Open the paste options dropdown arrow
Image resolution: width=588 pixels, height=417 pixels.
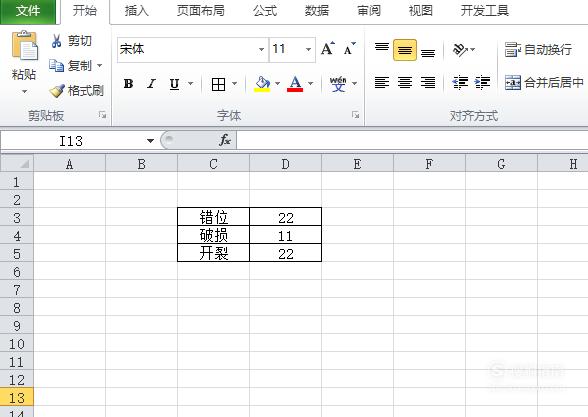point(24,91)
